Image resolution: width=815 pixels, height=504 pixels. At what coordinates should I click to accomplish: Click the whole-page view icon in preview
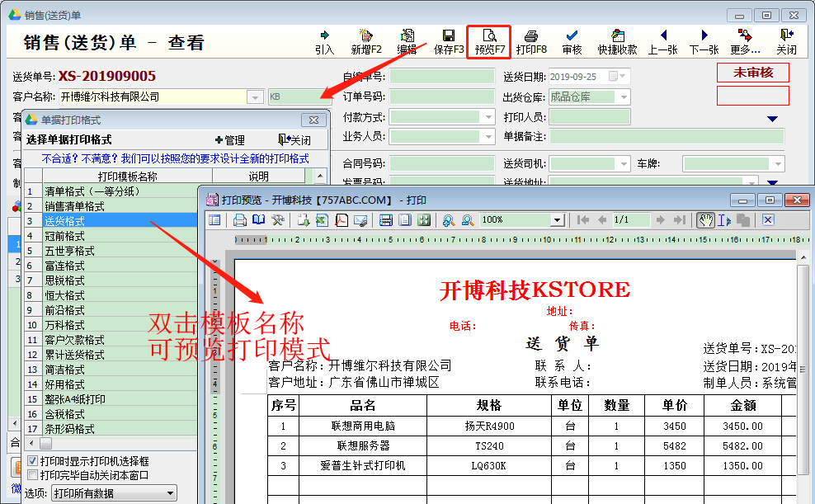point(404,219)
